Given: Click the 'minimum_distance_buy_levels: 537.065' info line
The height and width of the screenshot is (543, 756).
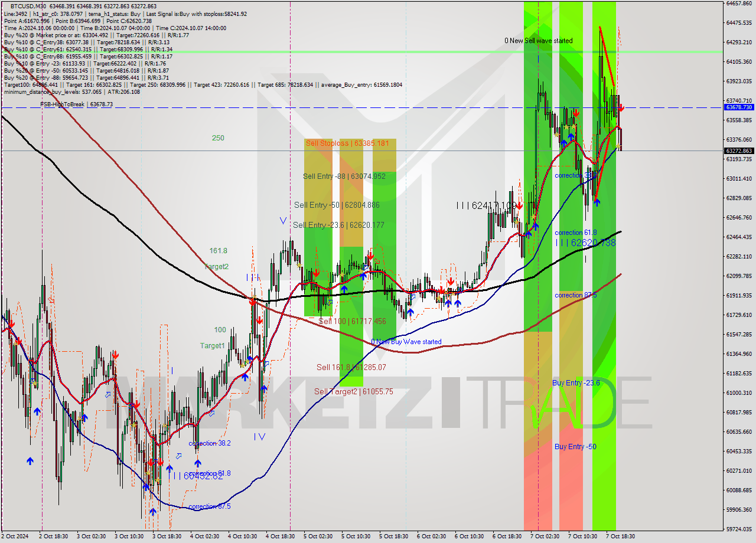Looking at the screenshot, I should point(71,91).
